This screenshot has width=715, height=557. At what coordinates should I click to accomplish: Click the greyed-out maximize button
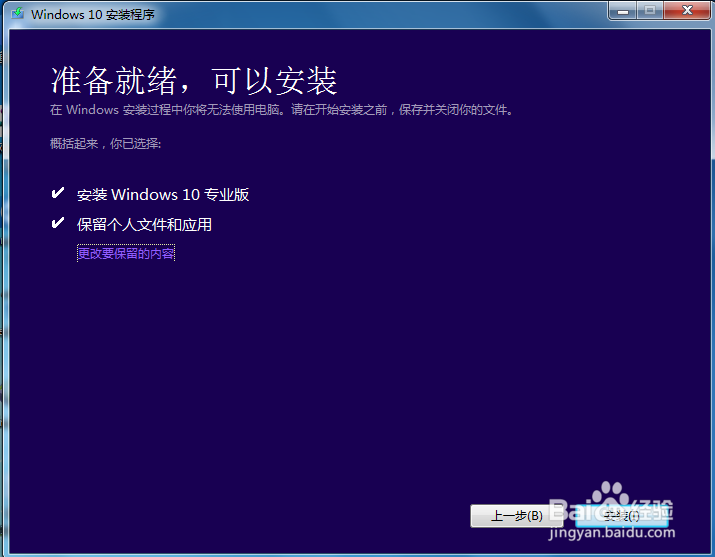(650, 10)
